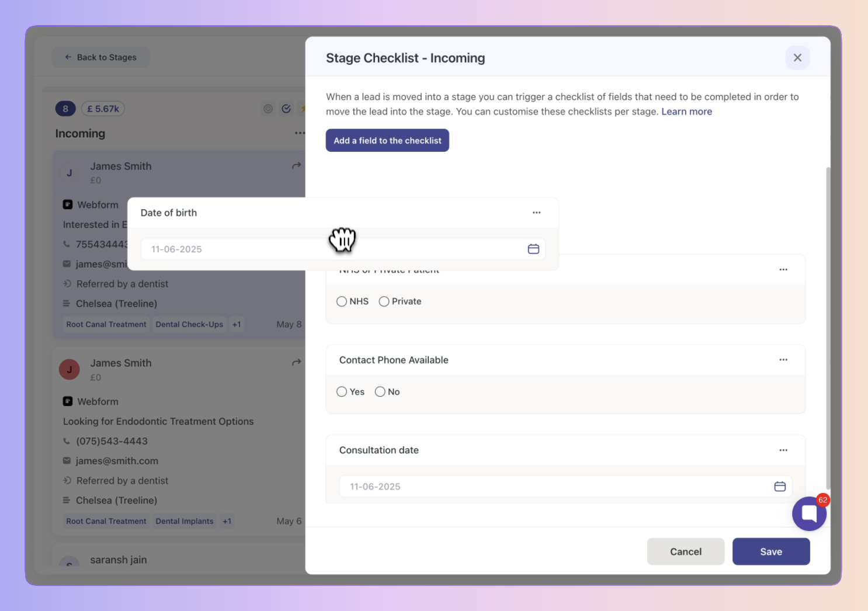Click the May 8 date on first card
Viewport: 868px width, 611px height.
pyautogui.click(x=289, y=324)
